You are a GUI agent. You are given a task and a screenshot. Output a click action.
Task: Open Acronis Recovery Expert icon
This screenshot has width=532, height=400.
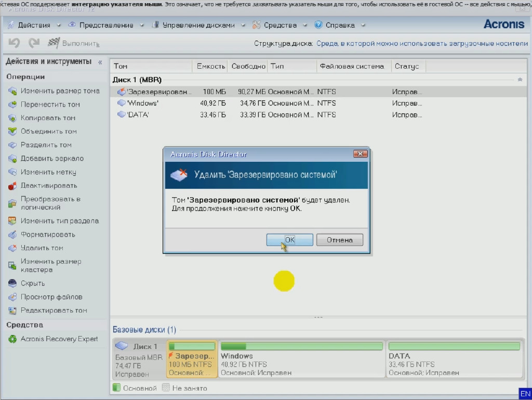point(12,339)
